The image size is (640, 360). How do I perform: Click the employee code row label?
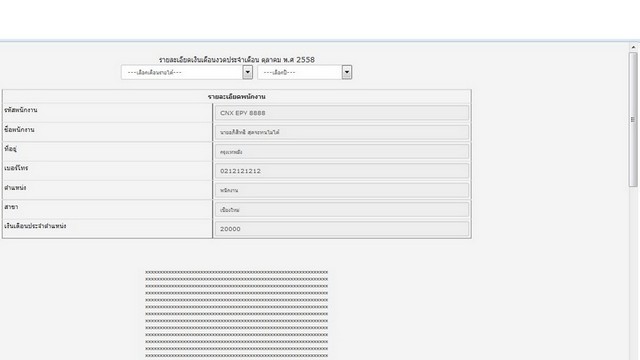pyautogui.click(x=21, y=110)
